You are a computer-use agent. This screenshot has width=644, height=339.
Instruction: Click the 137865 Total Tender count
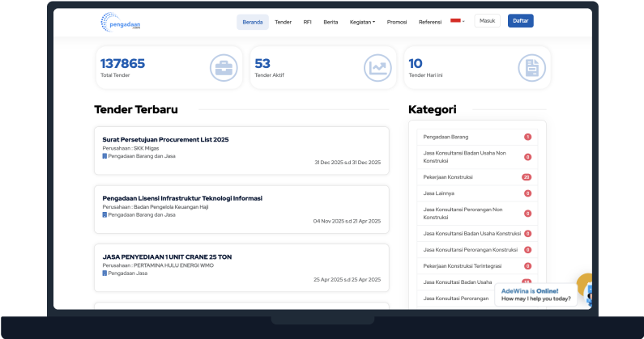pyautogui.click(x=122, y=64)
